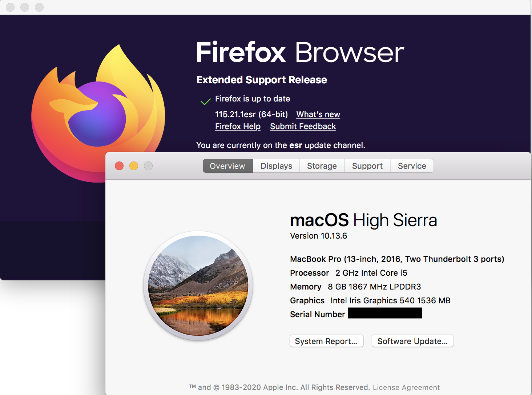Open the What's new link
This screenshot has width=532, height=395.
[318, 114]
